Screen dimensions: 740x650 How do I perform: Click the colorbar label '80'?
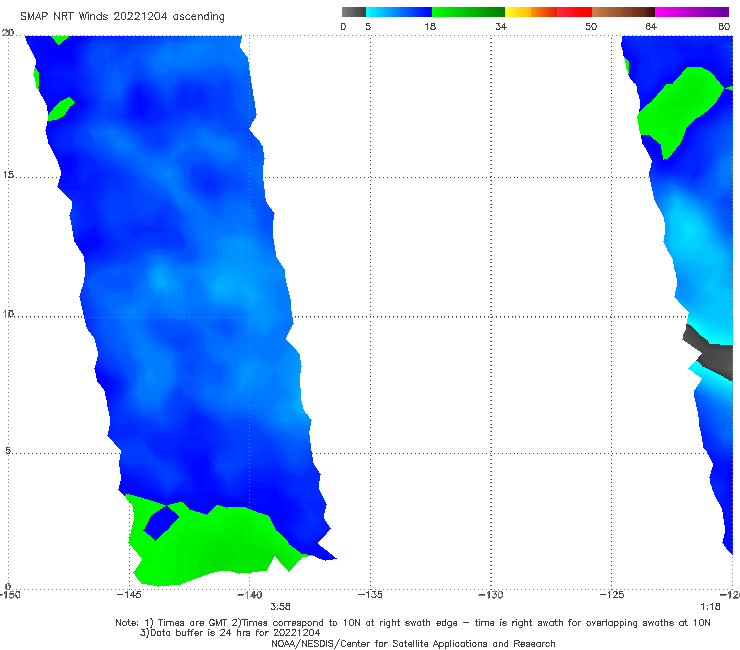coord(724,27)
